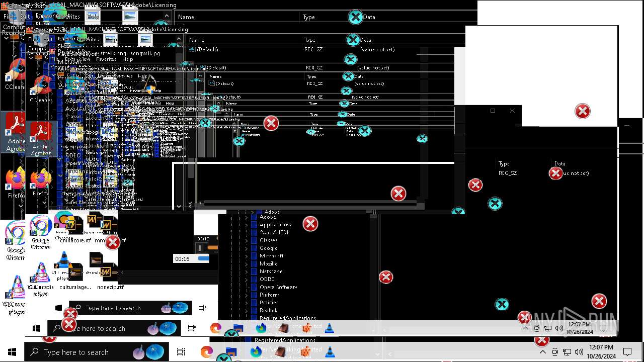This screenshot has height=362, width=644.
Task: Open the bottommost 12:07 PM clock
Action: click(x=601, y=352)
